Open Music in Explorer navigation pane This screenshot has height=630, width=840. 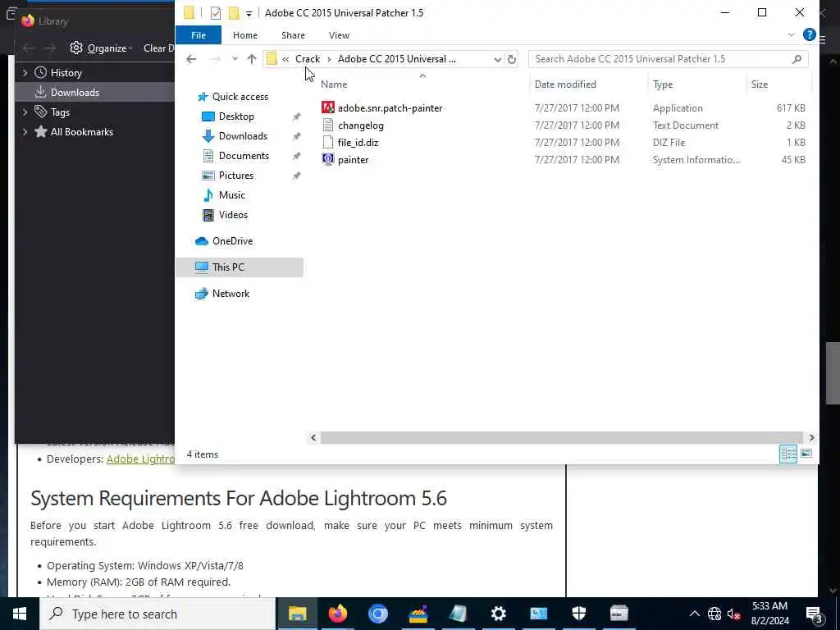231,195
